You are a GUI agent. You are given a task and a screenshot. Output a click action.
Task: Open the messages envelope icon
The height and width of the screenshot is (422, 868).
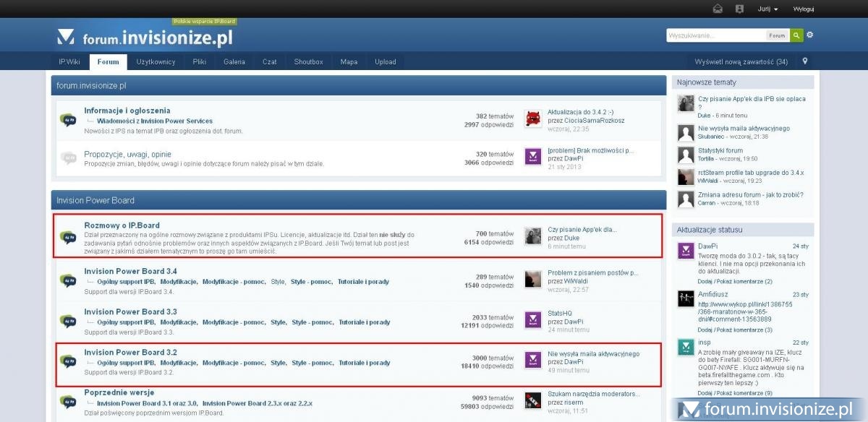718,9
